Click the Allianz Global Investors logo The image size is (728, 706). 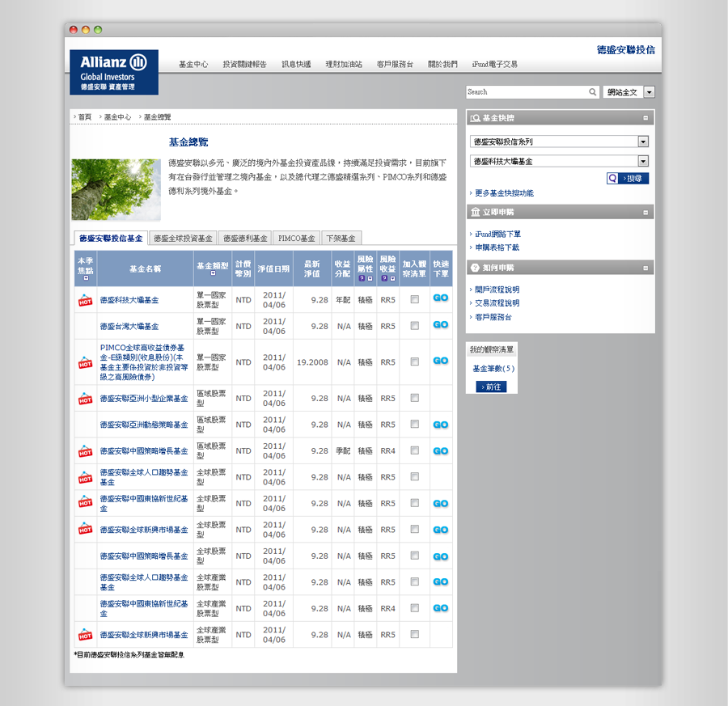(114, 73)
